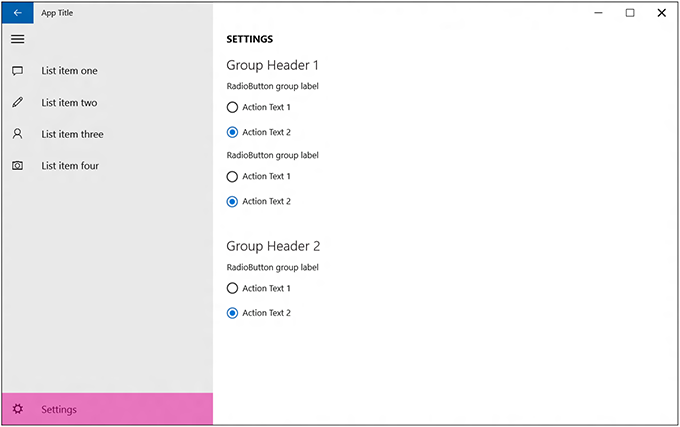Select Action Text 2 under Group Header 2
Image resolution: width=680 pixels, height=427 pixels.
[233, 313]
